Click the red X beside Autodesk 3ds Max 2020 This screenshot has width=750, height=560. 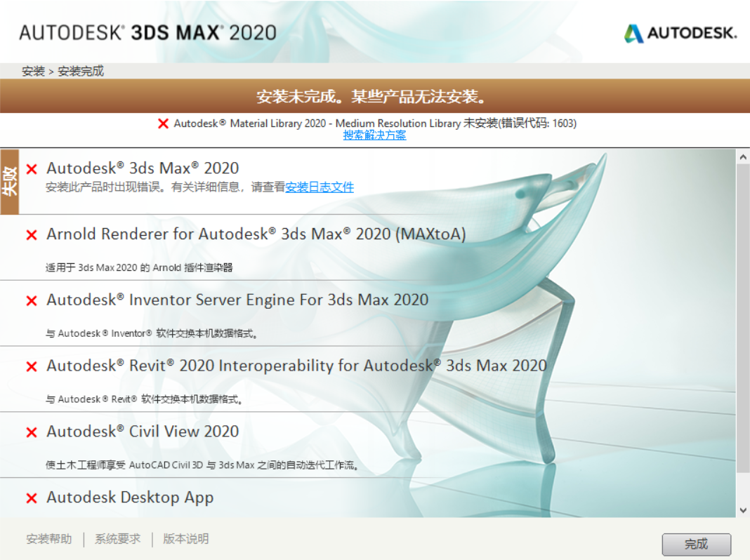[x=32, y=169]
